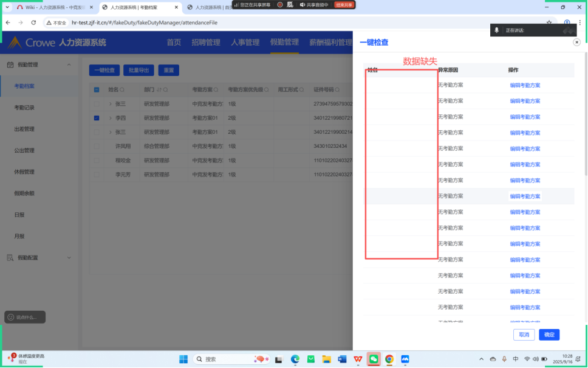
Task: Click the 一键检查 button
Action: click(104, 70)
